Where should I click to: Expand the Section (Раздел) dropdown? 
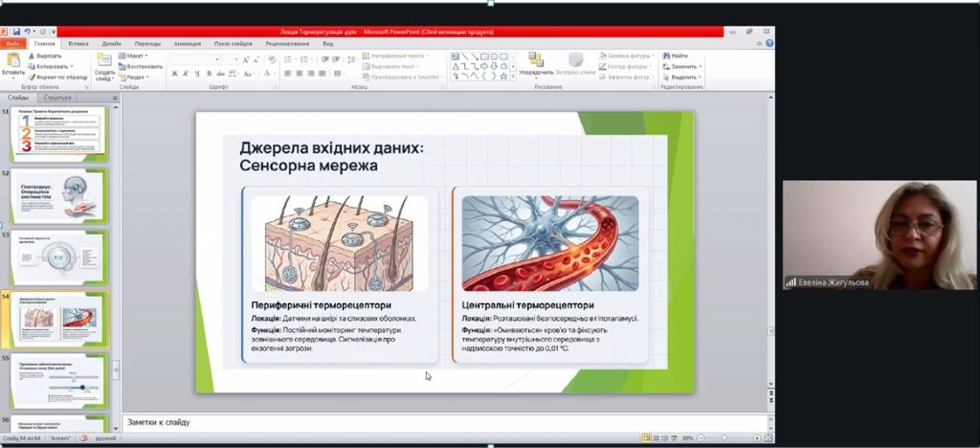(136, 78)
